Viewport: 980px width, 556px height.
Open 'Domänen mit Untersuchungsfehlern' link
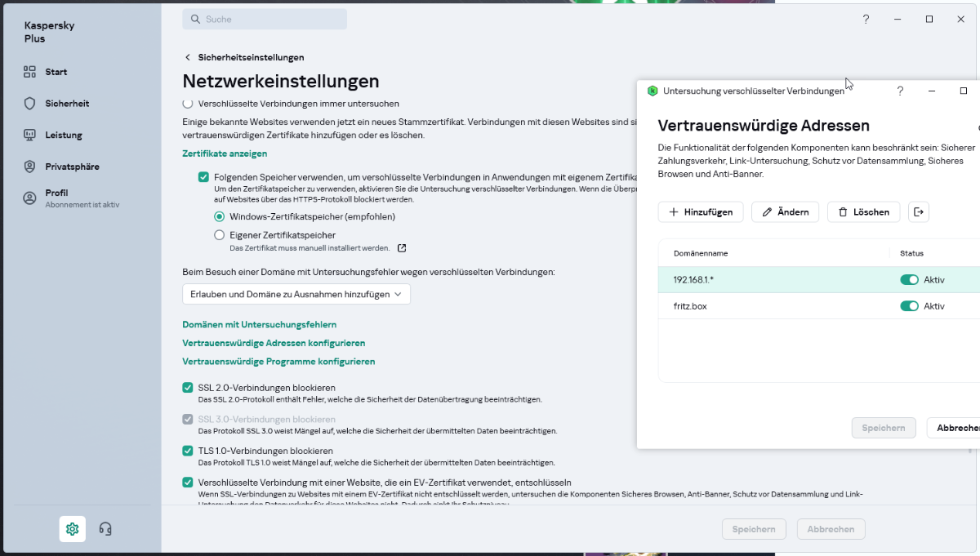[x=260, y=325]
